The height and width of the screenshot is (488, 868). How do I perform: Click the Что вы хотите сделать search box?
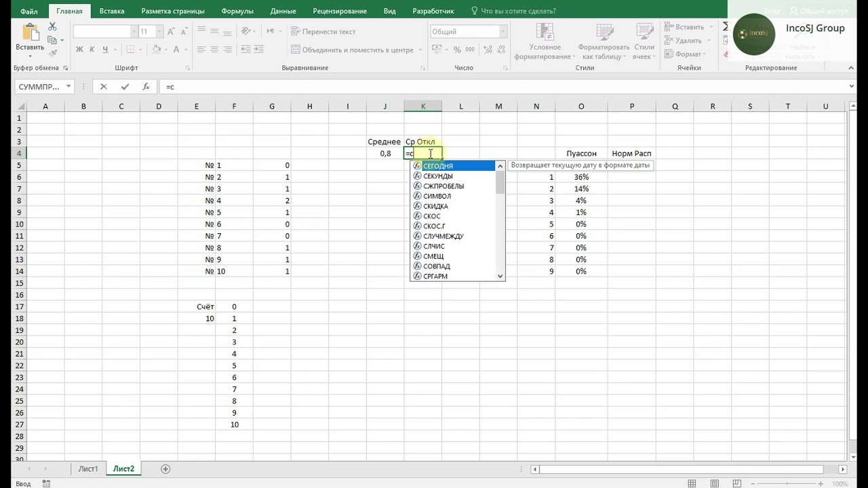point(518,12)
